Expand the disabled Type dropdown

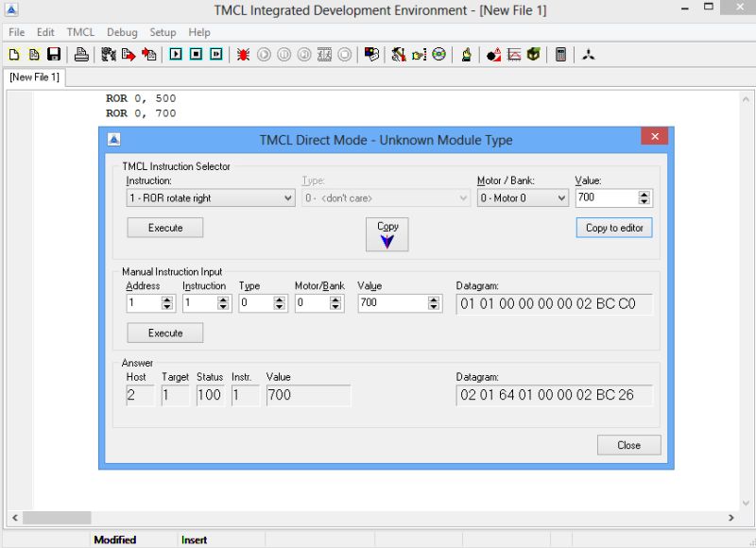[460, 197]
